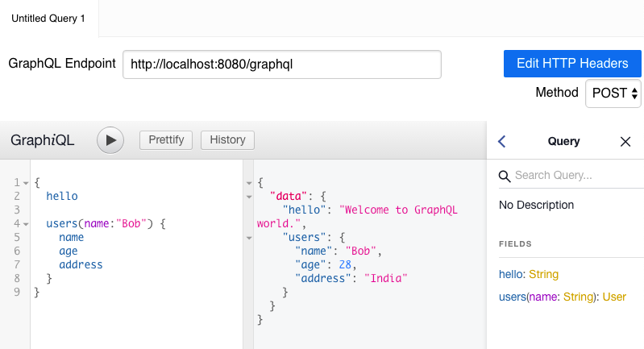Click the search magnifier icon in docs

(x=505, y=177)
